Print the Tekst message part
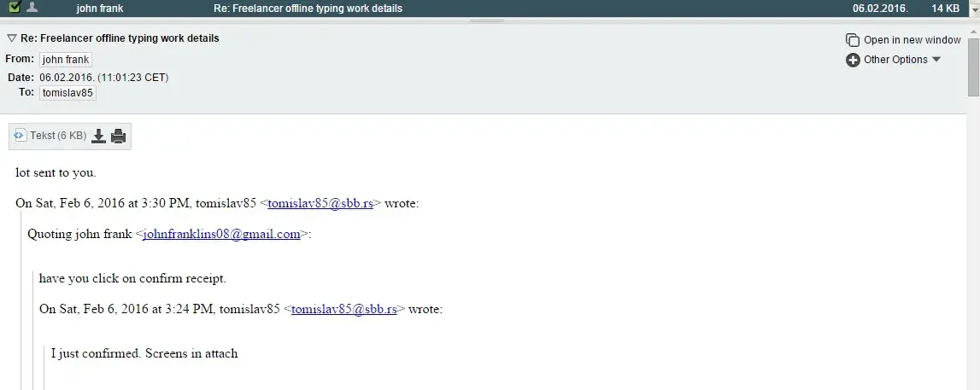This screenshot has width=980, height=390. (x=118, y=136)
